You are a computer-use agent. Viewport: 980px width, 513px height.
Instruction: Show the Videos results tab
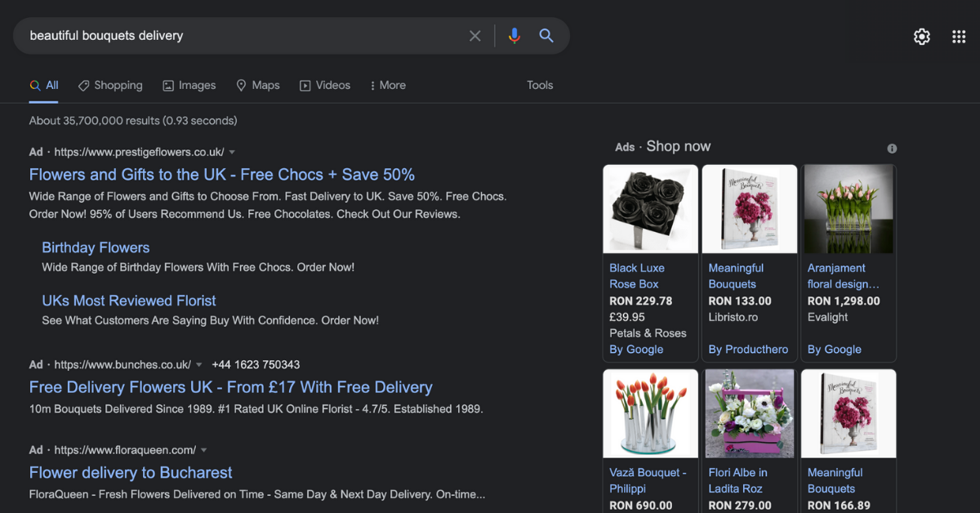coord(325,86)
